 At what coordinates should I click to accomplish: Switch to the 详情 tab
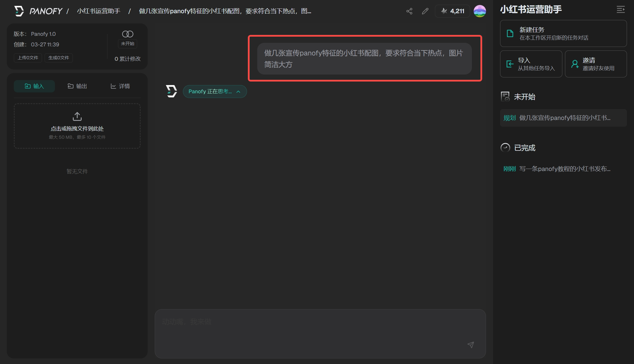point(120,86)
